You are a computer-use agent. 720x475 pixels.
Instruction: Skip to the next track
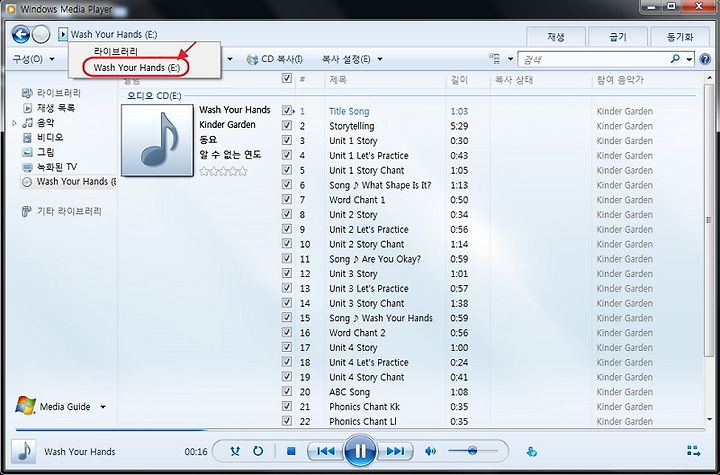tap(395, 451)
